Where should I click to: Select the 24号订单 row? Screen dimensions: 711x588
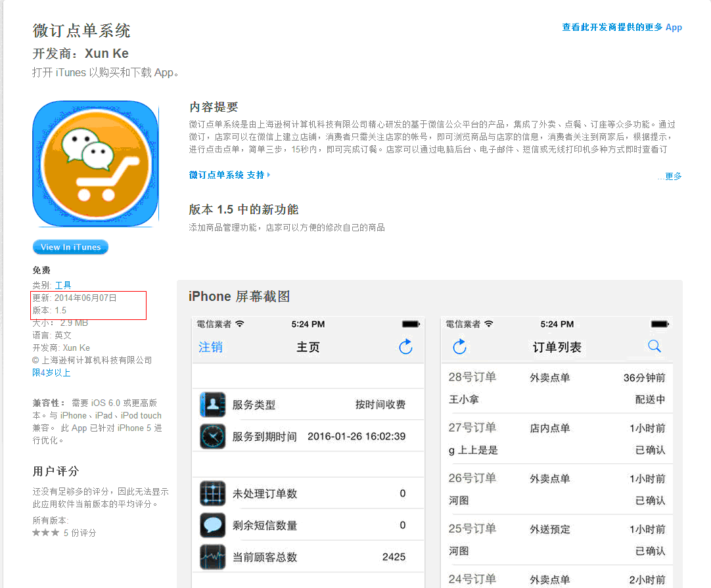(557, 577)
